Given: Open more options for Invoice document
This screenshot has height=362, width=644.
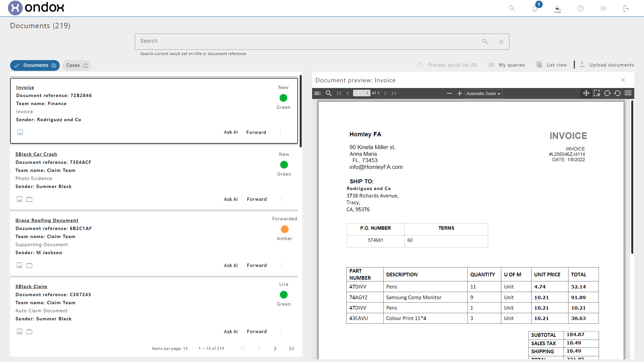Looking at the screenshot, I should coord(281,132).
